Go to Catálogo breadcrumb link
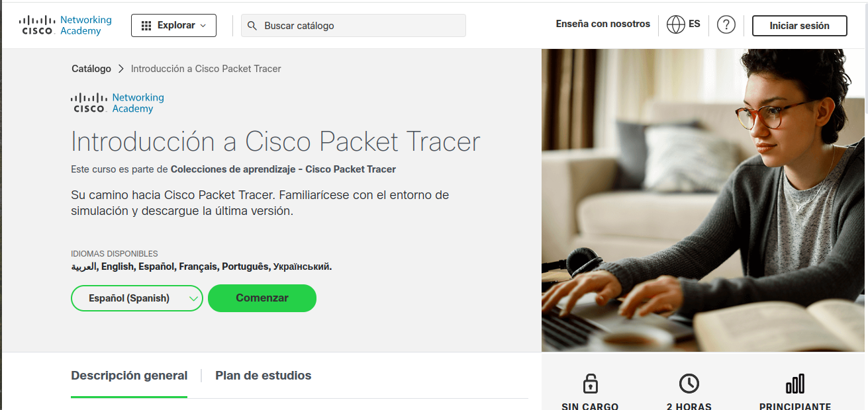 91,69
